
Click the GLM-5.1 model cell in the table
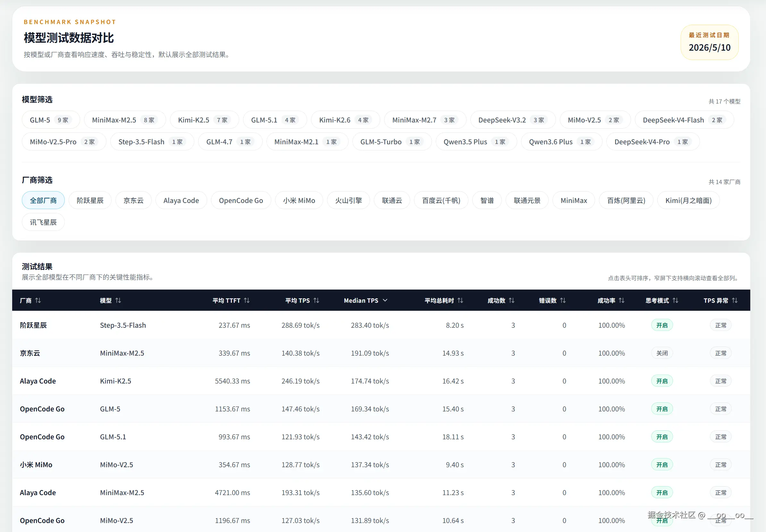coord(113,437)
